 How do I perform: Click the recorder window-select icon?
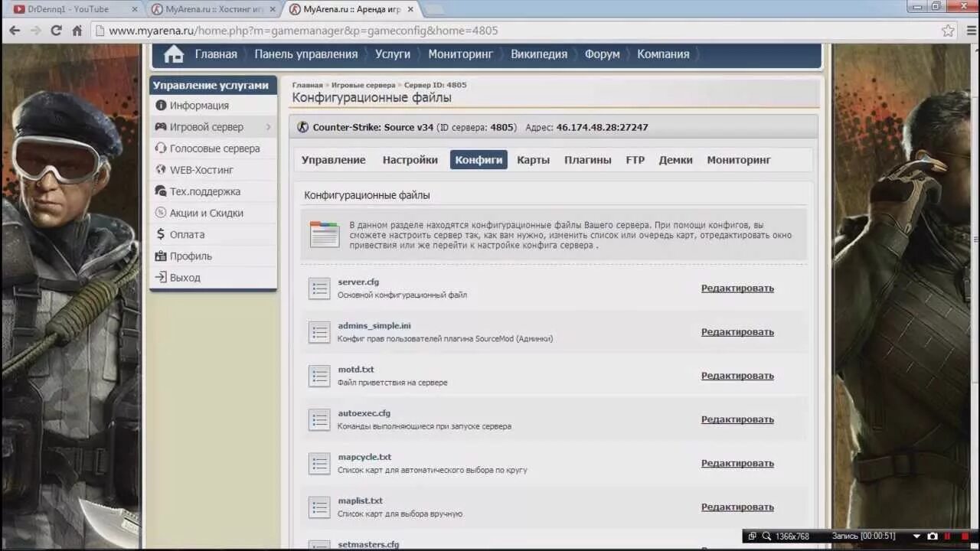coord(753,536)
